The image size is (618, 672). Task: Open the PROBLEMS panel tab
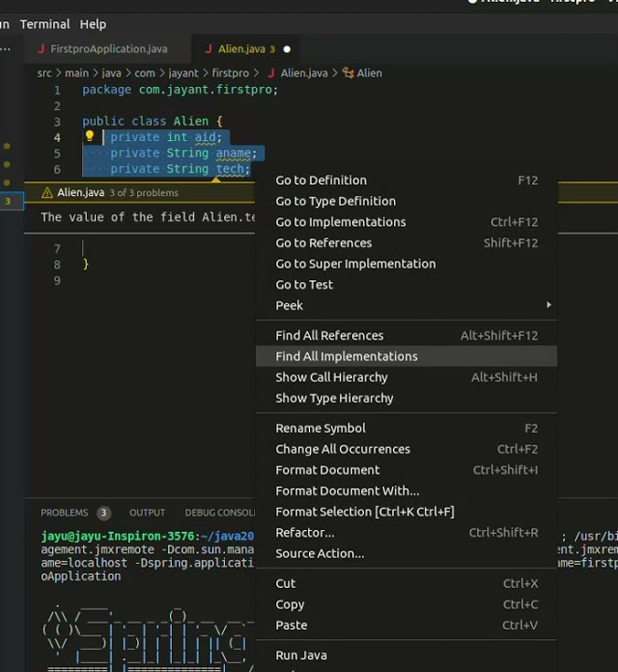(x=64, y=513)
